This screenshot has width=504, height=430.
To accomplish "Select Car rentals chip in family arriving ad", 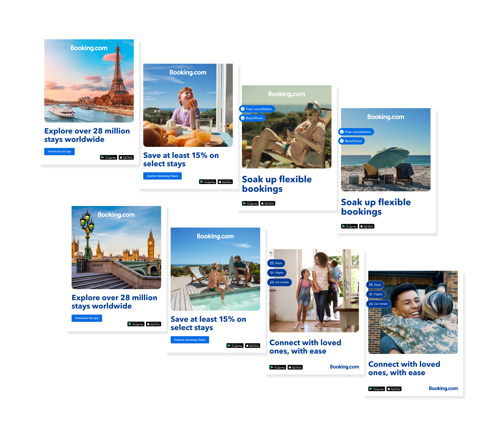I will [279, 282].
